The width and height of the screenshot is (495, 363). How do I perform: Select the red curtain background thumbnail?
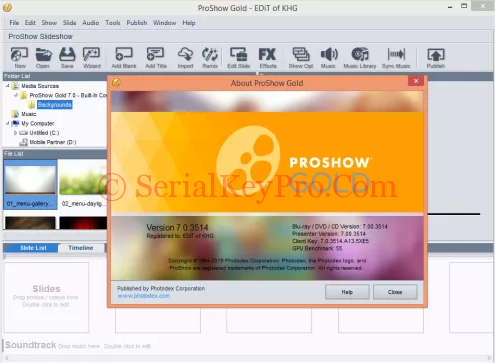(83, 223)
